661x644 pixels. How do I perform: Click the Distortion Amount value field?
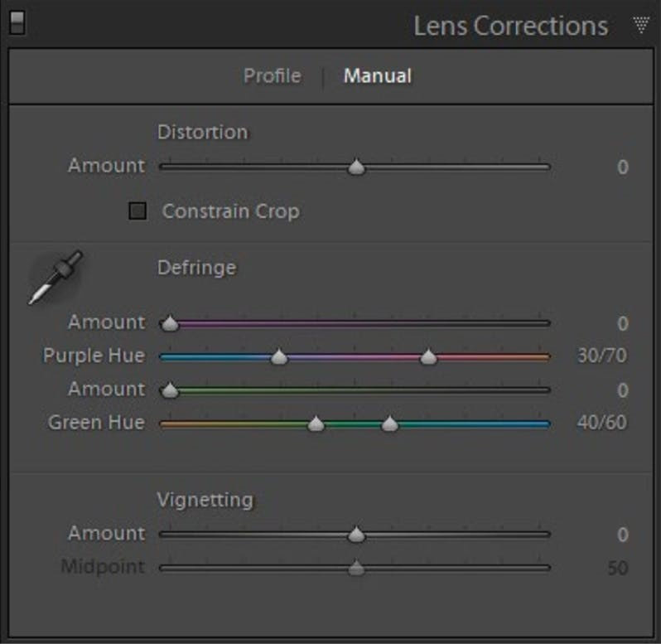621,167
